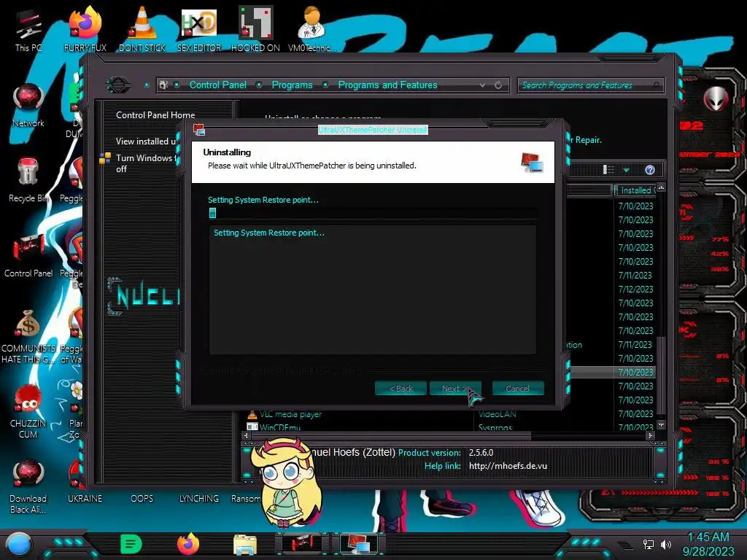747x560 pixels.
Task: Click the volume speaker tray icon
Action: [x=665, y=544]
